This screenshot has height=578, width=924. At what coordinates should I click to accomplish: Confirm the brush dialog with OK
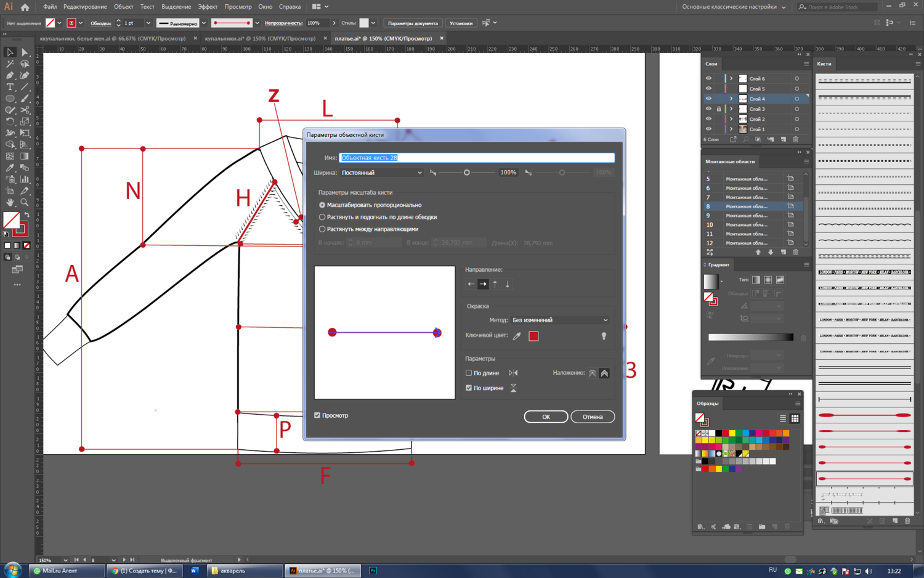click(x=546, y=417)
